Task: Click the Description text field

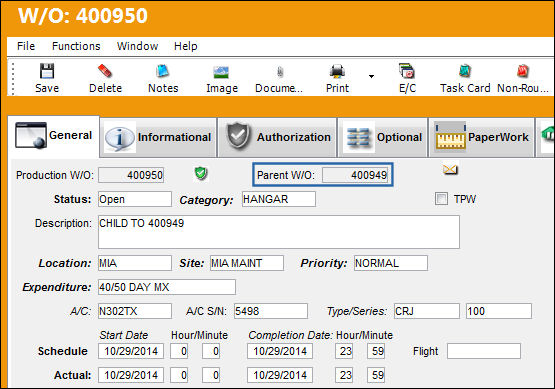Action: tap(279, 232)
